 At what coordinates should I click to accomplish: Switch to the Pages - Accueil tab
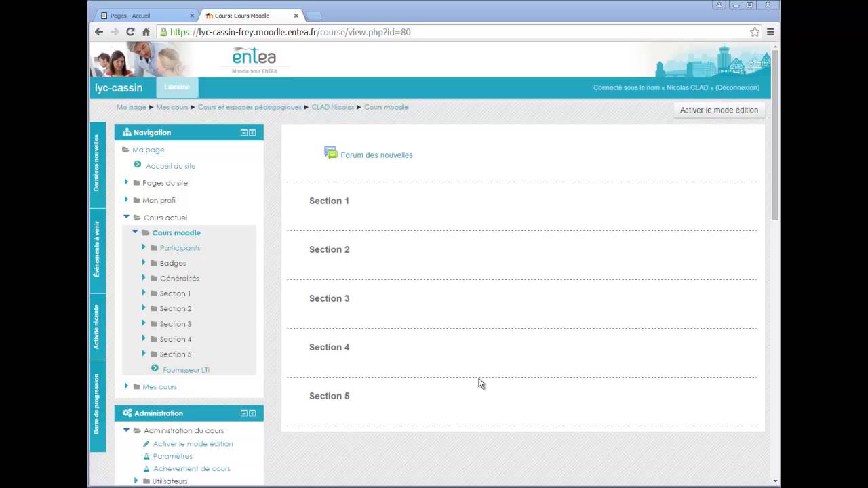[145, 16]
